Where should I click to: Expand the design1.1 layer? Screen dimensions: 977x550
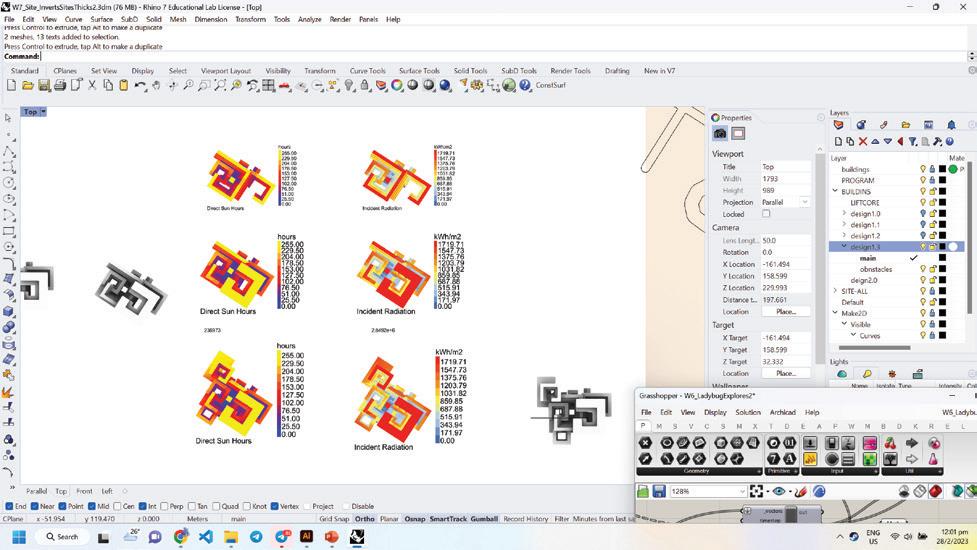tap(844, 225)
